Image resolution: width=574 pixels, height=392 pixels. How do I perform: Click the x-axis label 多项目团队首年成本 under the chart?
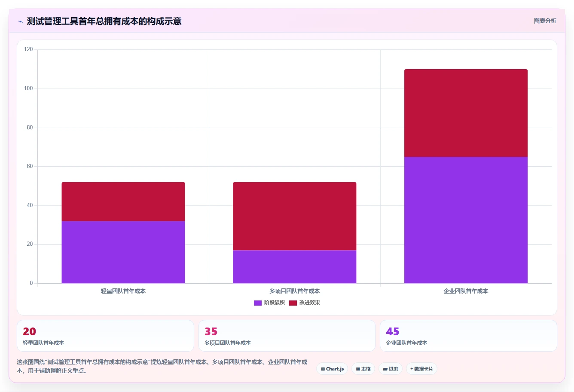[x=295, y=291]
